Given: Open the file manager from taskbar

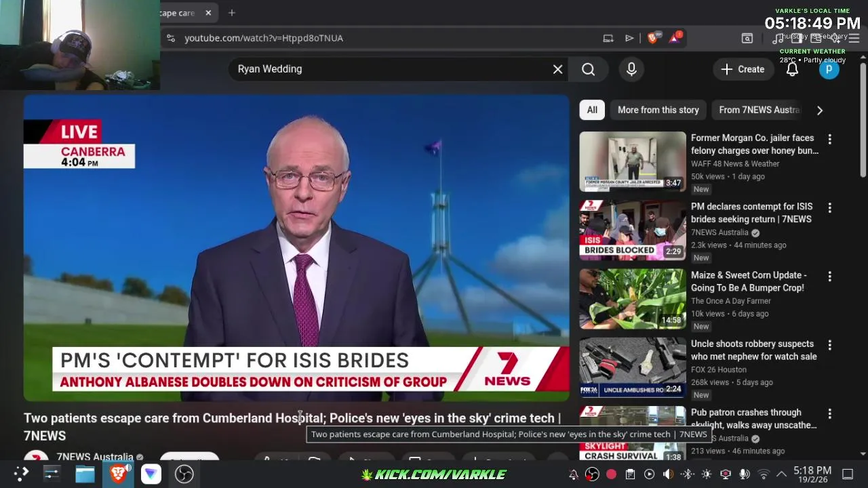Looking at the screenshot, I should click(85, 474).
